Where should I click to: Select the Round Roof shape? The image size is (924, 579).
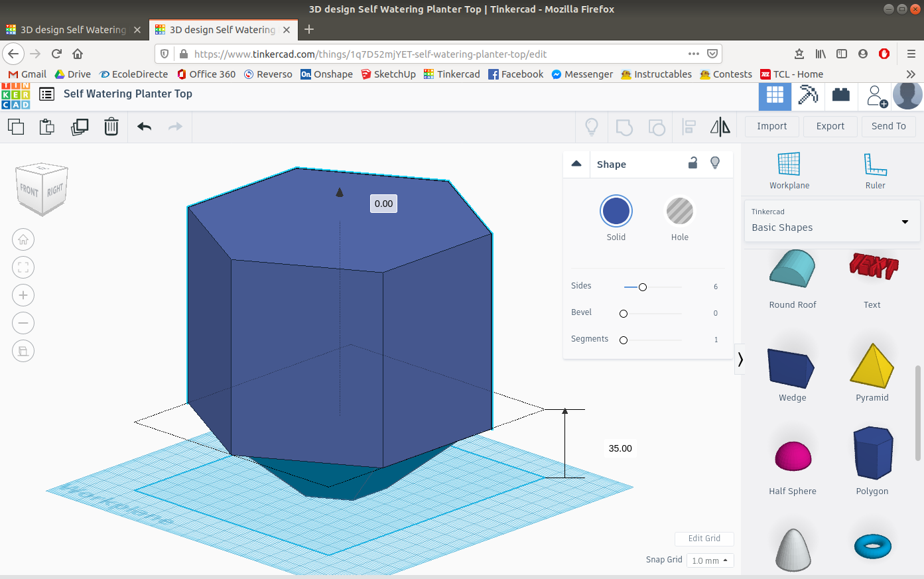[x=793, y=279]
